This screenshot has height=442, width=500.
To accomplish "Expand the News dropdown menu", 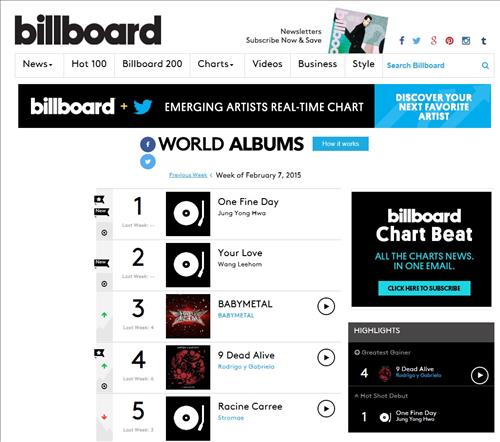I will pyautogui.click(x=38, y=64).
